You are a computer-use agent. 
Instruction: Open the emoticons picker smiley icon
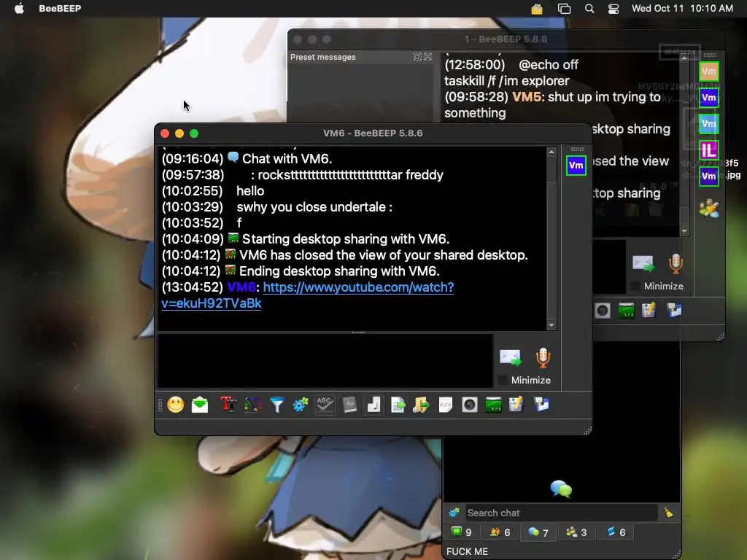pyautogui.click(x=175, y=405)
